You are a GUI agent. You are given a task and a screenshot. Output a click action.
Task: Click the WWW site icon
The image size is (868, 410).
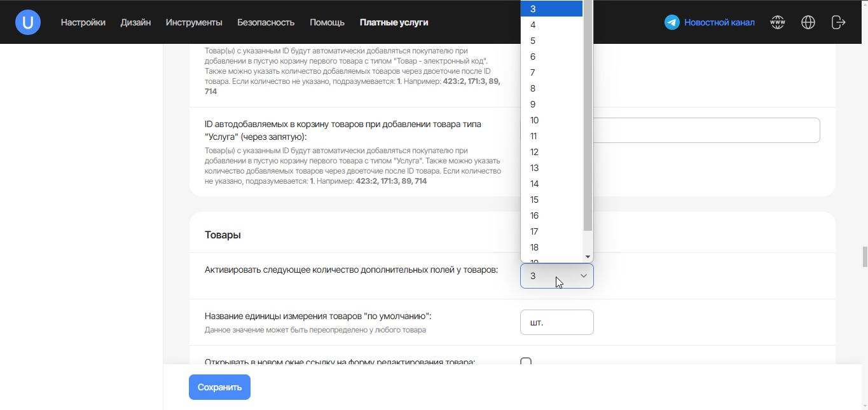click(777, 22)
